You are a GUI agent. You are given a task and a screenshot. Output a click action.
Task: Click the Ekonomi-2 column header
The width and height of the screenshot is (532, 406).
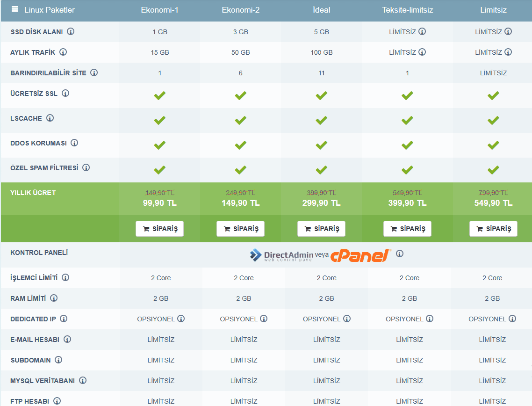(x=240, y=10)
